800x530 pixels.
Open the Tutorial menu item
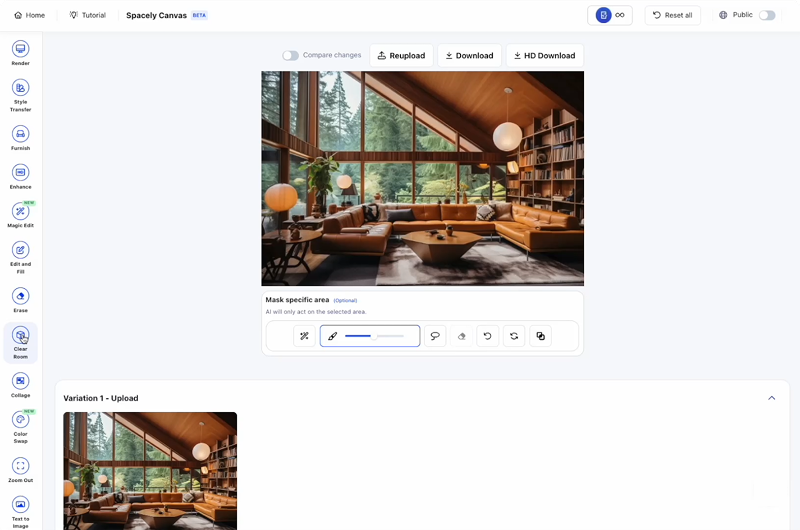87,15
